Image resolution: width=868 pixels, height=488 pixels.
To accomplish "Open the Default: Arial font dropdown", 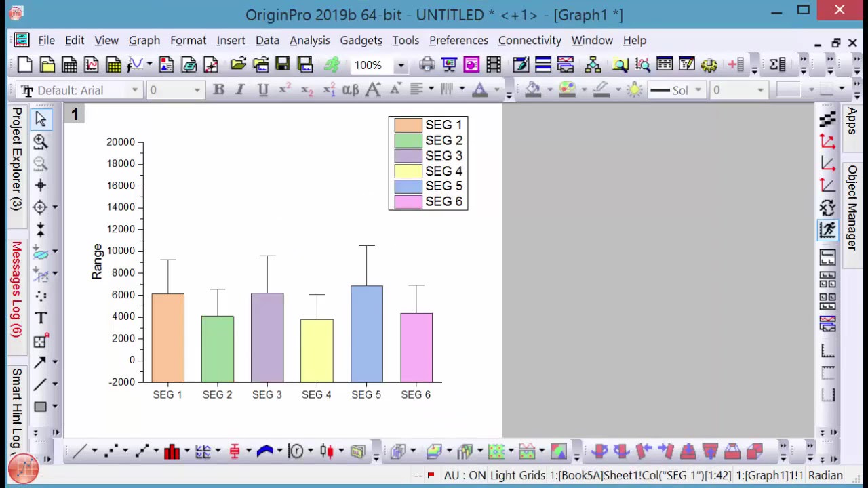I will click(135, 90).
